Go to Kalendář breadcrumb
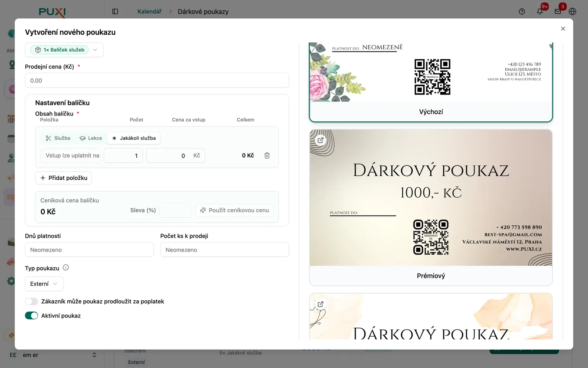 [149, 11]
